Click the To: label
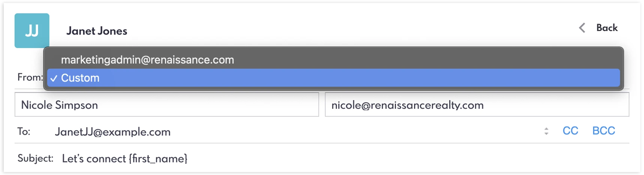 click(24, 132)
